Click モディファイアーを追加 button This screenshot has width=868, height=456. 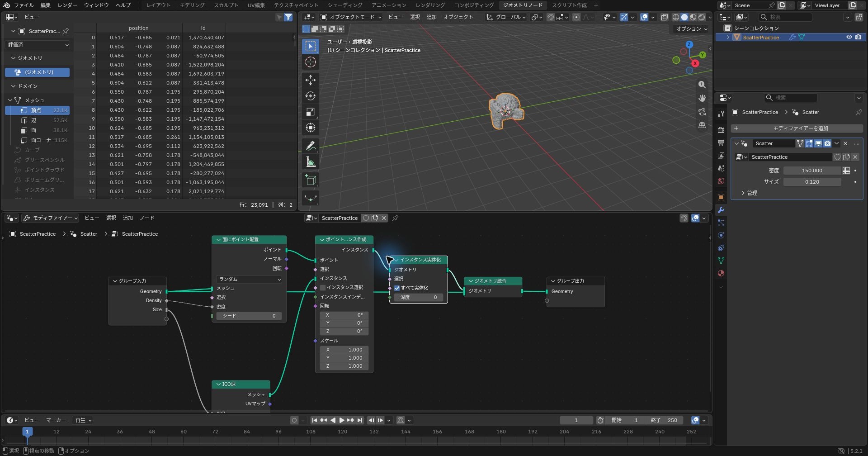[797, 128]
